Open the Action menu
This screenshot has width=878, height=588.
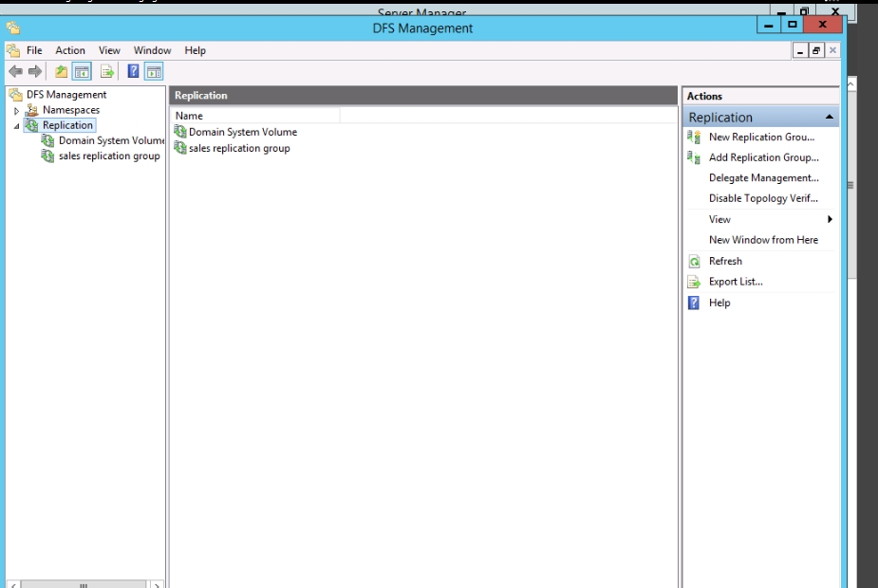[x=69, y=50]
